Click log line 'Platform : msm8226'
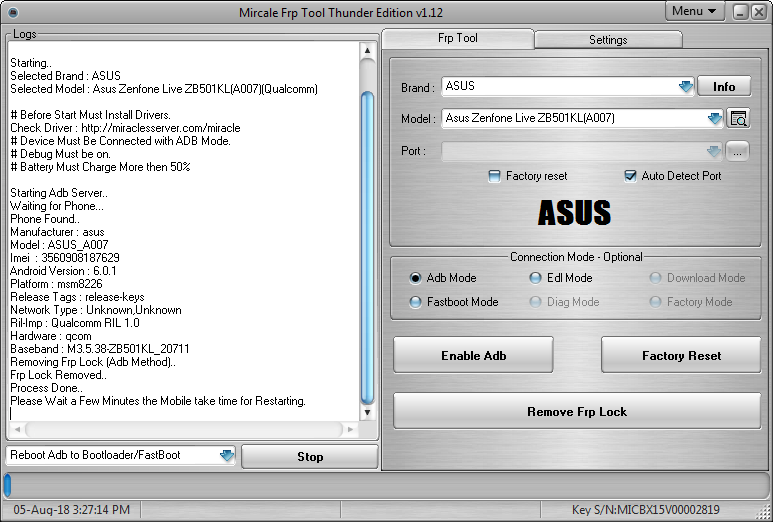This screenshot has height=522, width=773. [x=56, y=284]
